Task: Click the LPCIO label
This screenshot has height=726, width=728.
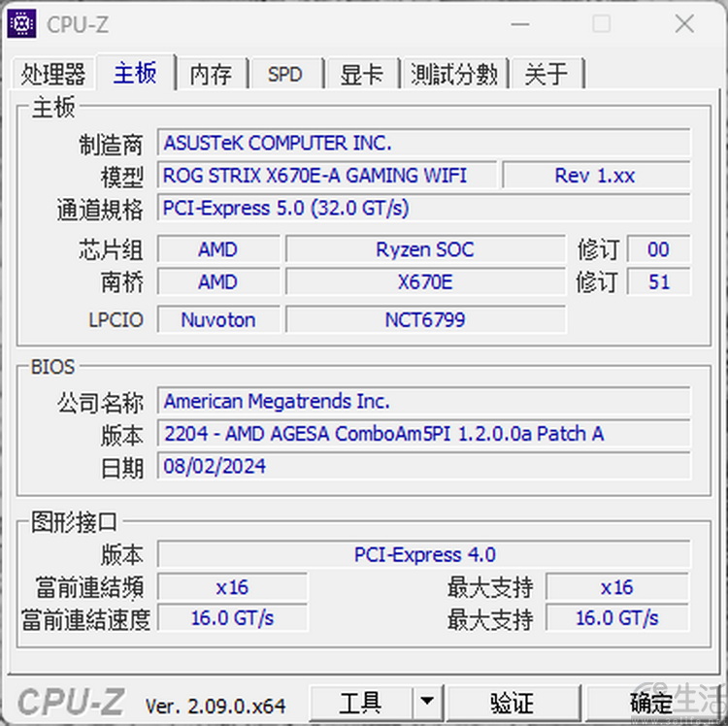Action: tap(116, 320)
